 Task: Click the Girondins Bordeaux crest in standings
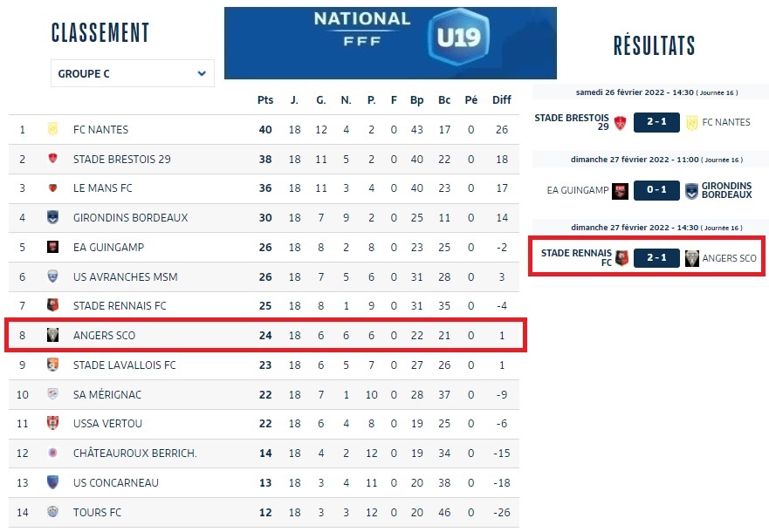[x=52, y=217]
